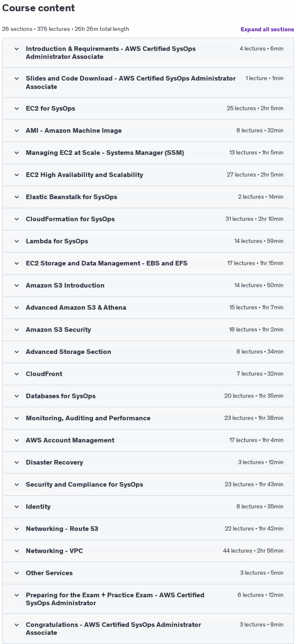
Task: Click Databases for SysOps title
Action: pos(60,396)
